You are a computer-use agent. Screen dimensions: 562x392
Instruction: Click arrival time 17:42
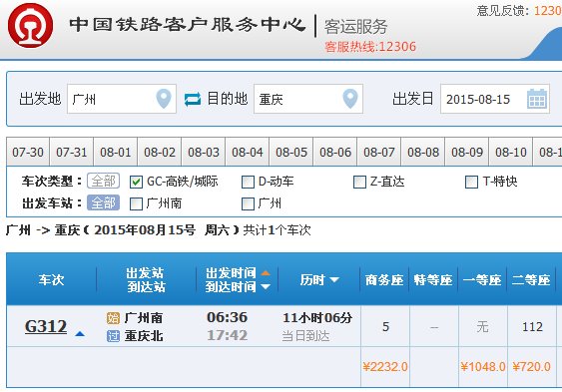(x=228, y=335)
